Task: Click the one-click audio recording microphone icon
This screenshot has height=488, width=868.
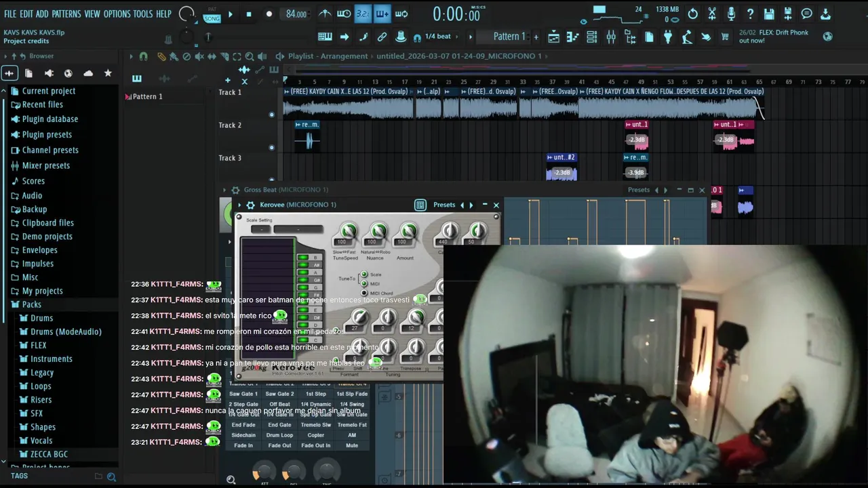Action: [x=731, y=14]
